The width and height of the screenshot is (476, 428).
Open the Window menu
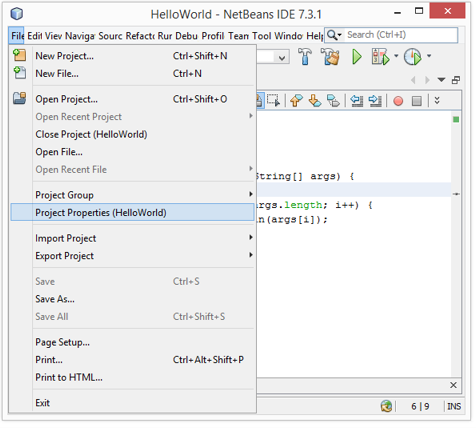tap(288, 35)
